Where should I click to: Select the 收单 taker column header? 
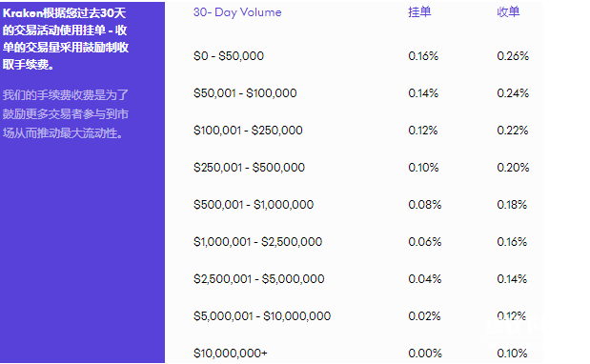coord(508,12)
